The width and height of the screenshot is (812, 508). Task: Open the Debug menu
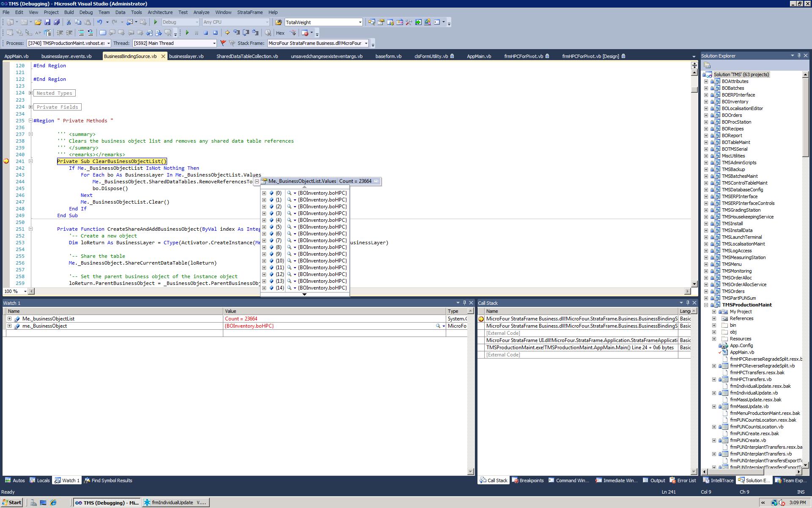[x=86, y=12]
